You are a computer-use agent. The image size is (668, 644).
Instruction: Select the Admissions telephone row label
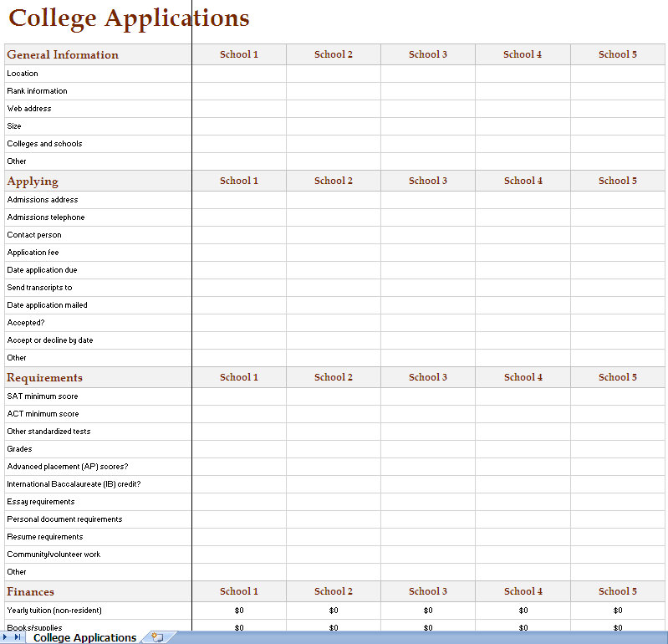coord(46,217)
